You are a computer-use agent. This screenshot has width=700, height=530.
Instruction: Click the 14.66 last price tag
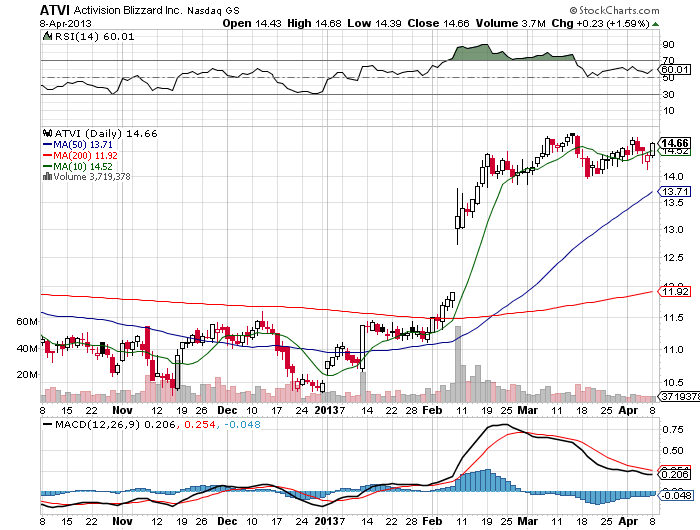[675, 143]
